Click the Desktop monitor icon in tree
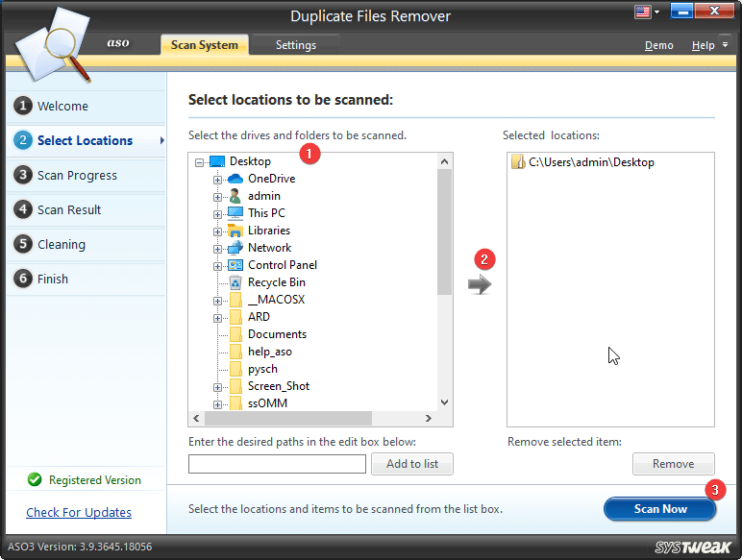 216,161
